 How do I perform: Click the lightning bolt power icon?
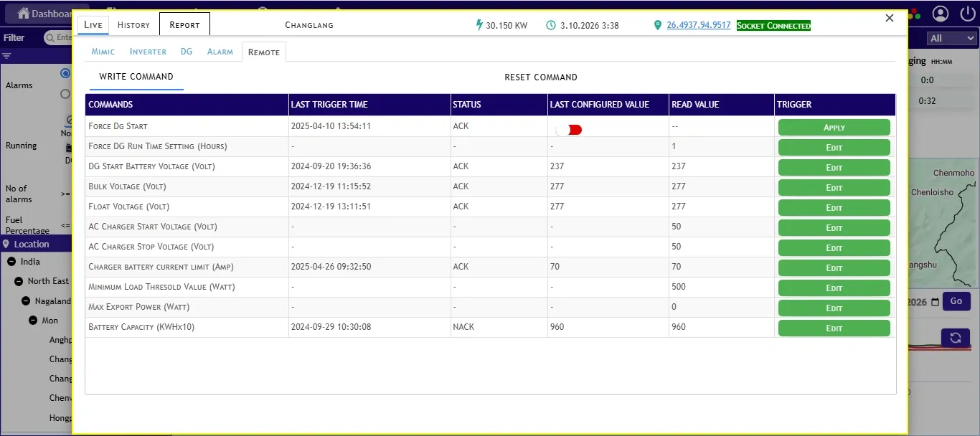(x=479, y=25)
